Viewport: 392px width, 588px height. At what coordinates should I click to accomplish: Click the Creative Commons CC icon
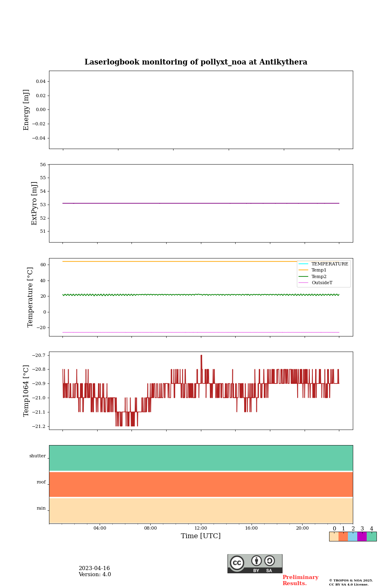pos(237,563)
